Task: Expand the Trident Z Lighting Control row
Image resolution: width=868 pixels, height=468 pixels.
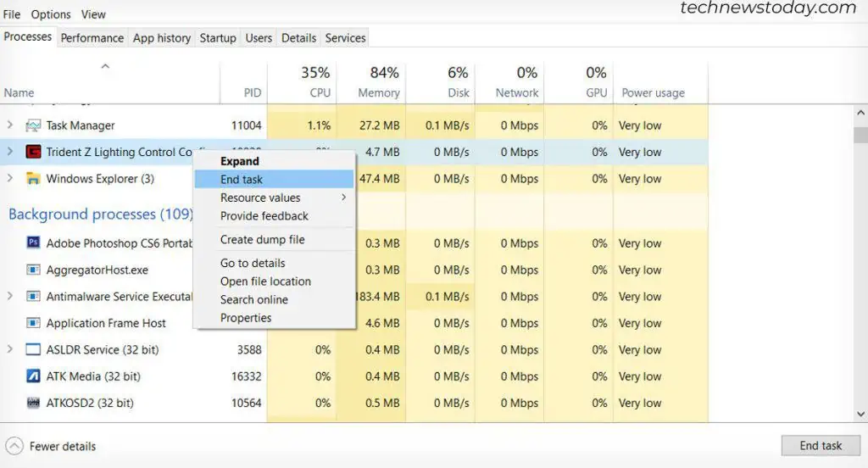Action: 10,151
